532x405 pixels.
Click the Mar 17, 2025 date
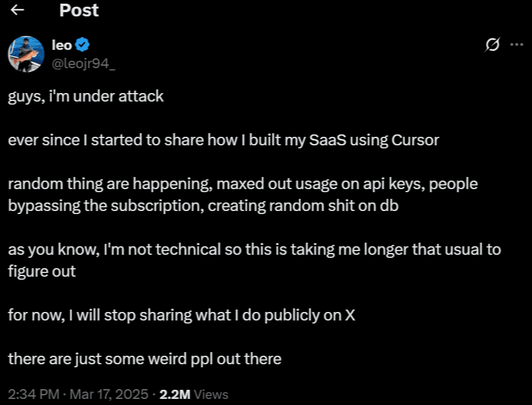click(109, 395)
